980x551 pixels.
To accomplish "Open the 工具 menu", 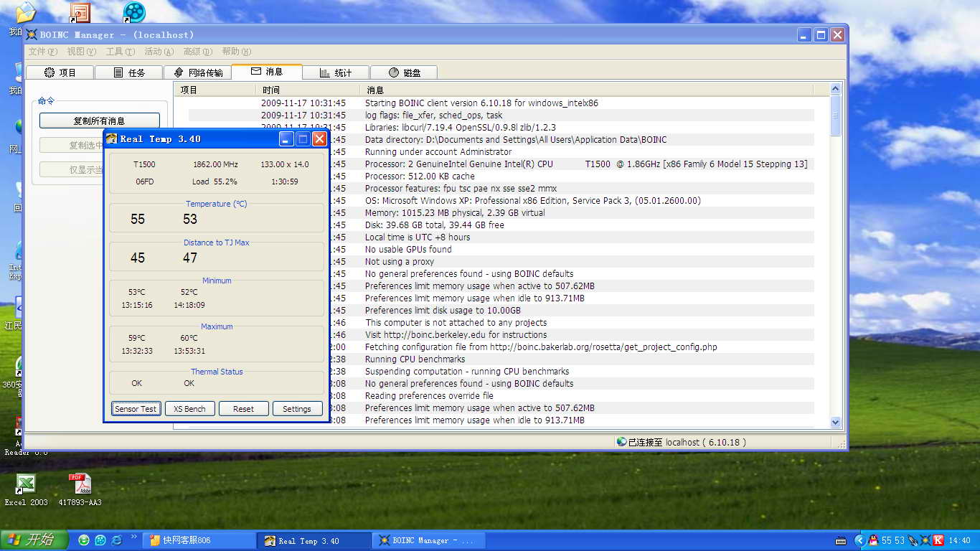I will tap(120, 52).
